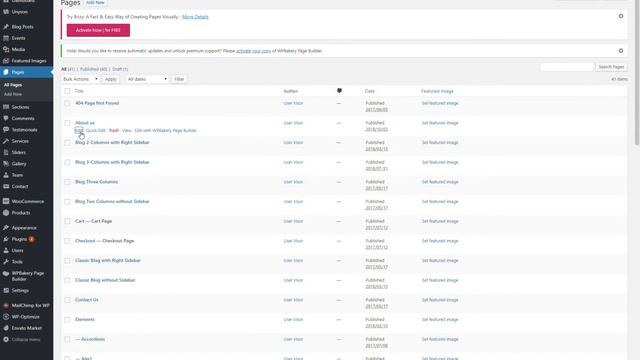640x360 pixels.
Task: Open the Events calendar icon in sidebar
Action: (6, 38)
